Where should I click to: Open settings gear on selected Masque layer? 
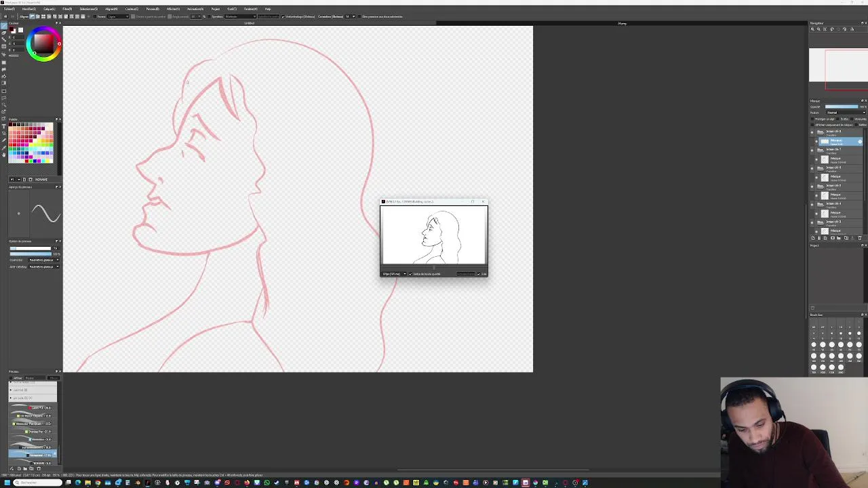tap(860, 142)
